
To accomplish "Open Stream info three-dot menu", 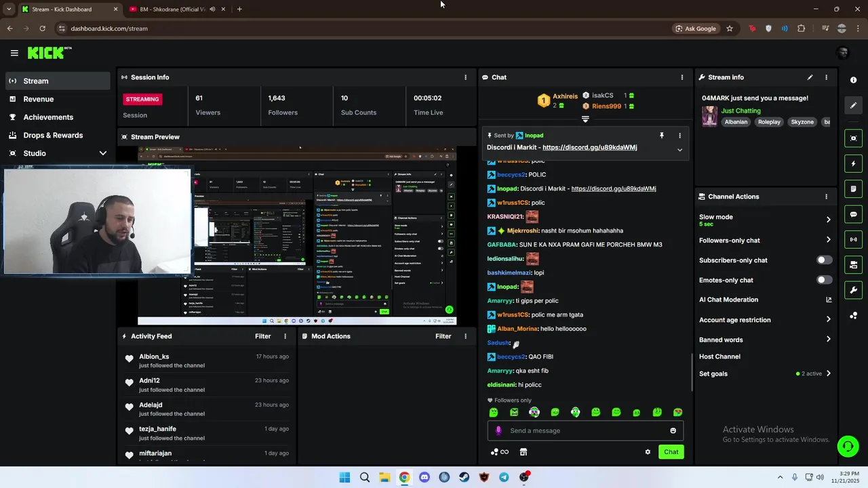I will pyautogui.click(x=826, y=77).
